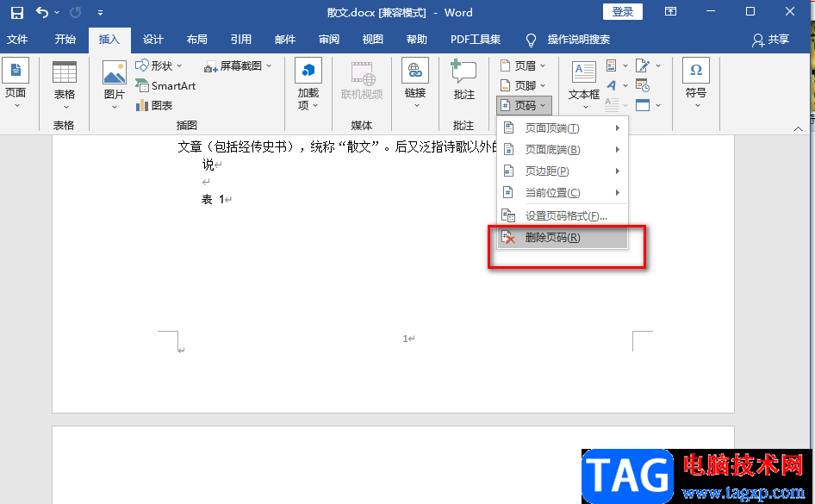This screenshot has height=504, width=815.
Task: Click the paragraph starting with 文章（包括经传史书）
Action: [338, 147]
